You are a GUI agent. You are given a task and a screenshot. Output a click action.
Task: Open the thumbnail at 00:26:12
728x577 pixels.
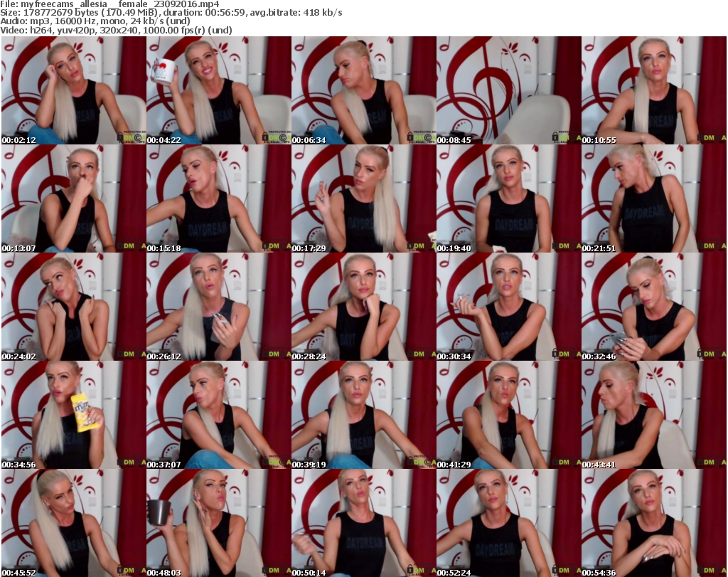tap(219, 307)
